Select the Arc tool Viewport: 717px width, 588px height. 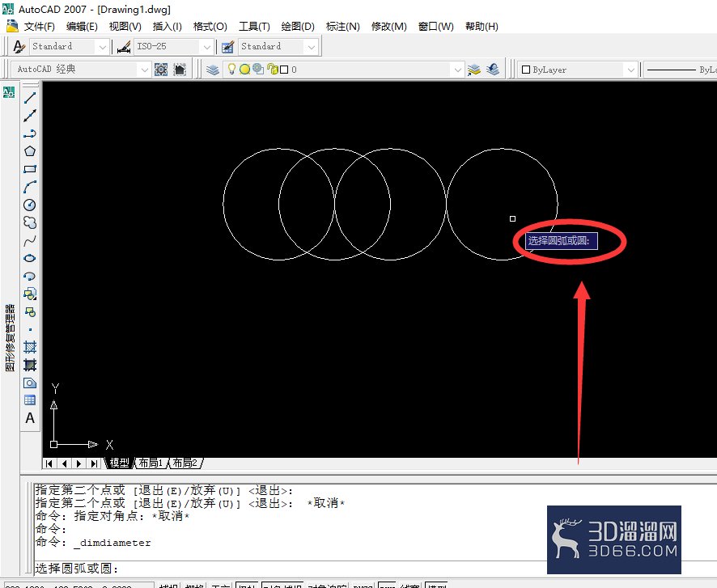30,187
